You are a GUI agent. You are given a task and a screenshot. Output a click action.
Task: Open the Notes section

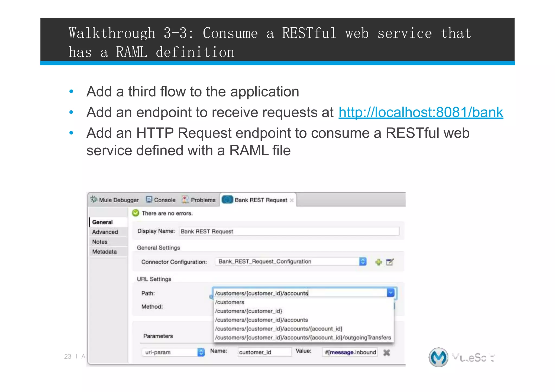[x=108, y=242]
